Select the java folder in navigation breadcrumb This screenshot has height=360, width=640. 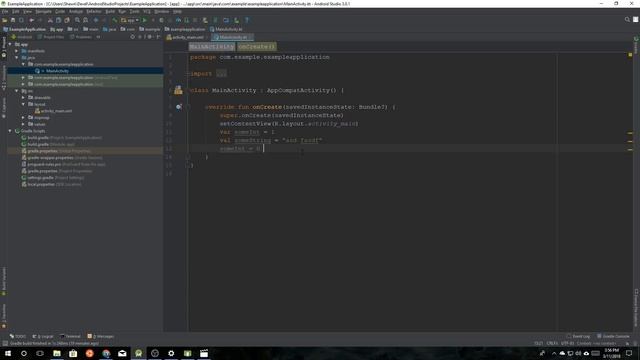point(109,29)
